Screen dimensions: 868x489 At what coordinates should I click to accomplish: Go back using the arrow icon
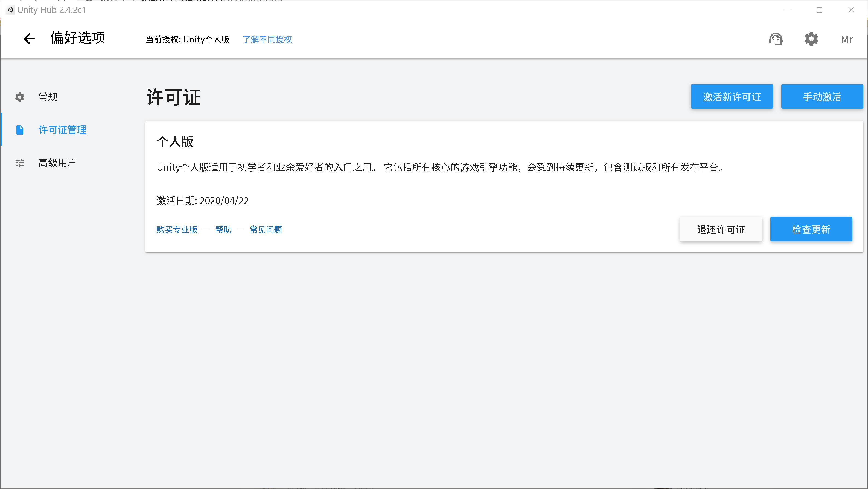pos(29,39)
